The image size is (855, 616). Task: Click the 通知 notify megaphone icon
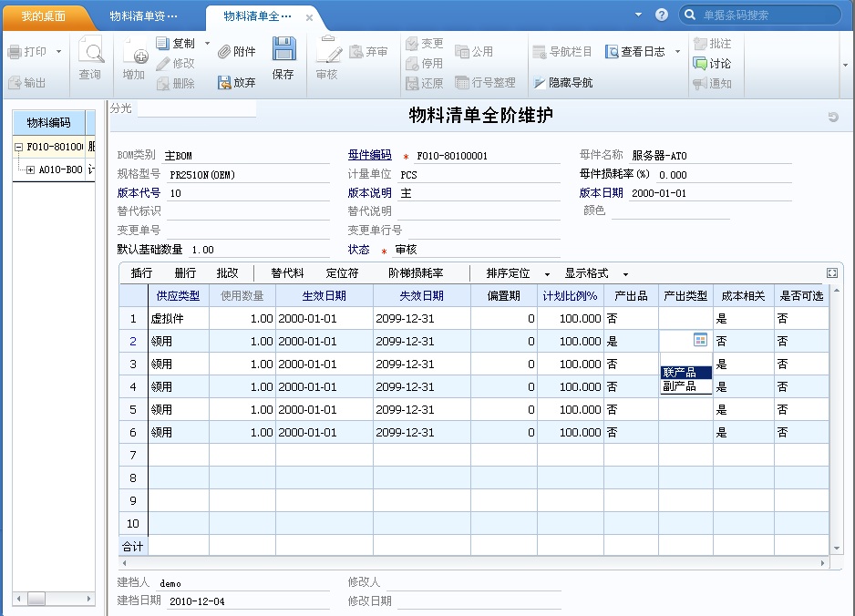tap(700, 84)
